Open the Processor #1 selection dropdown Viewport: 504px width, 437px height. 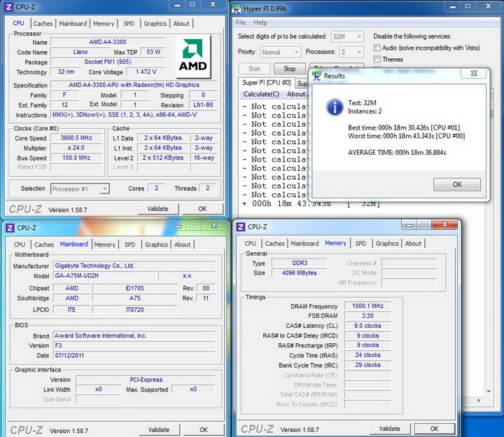pos(80,188)
